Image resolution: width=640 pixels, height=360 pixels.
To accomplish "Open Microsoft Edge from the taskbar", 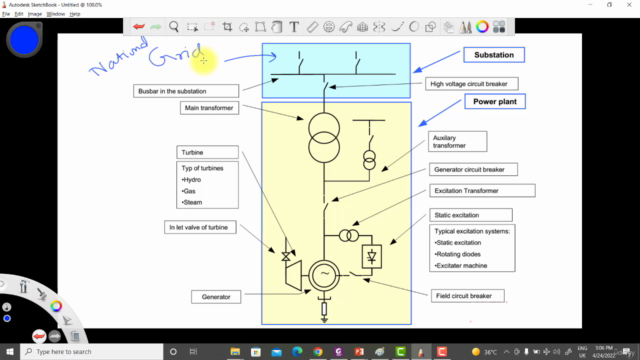I will pos(297,351).
